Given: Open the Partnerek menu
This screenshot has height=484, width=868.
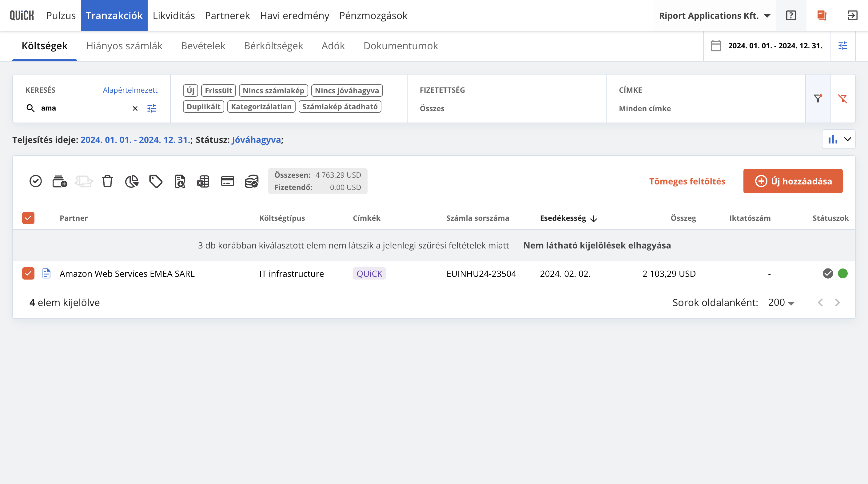Looking at the screenshot, I should pos(227,15).
